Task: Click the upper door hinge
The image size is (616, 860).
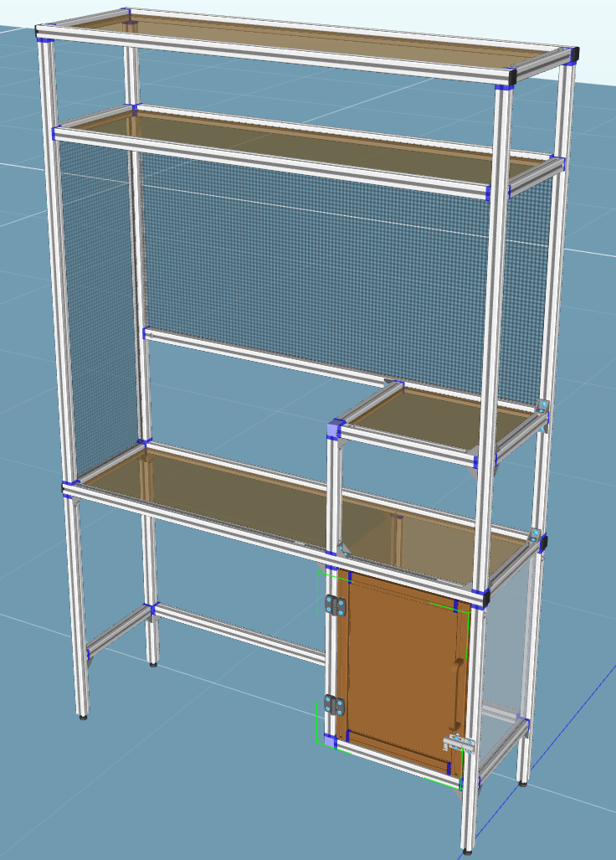Action: pos(336,605)
